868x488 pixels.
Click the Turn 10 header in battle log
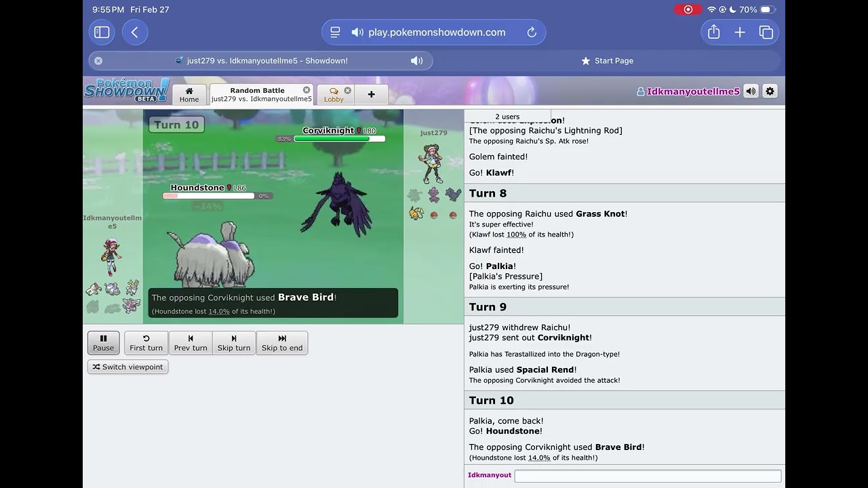(x=625, y=401)
